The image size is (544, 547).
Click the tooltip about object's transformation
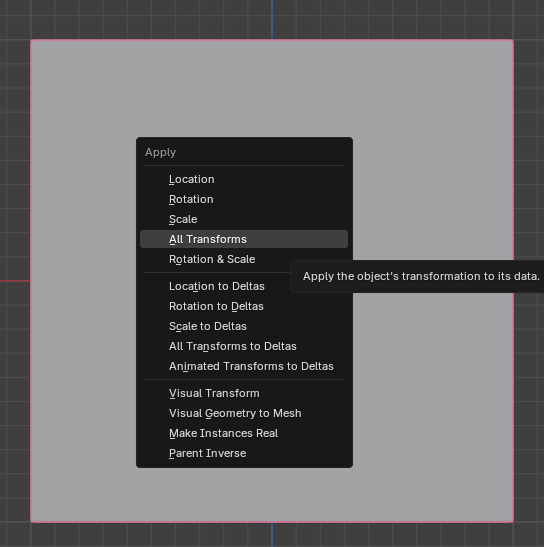[x=417, y=276]
